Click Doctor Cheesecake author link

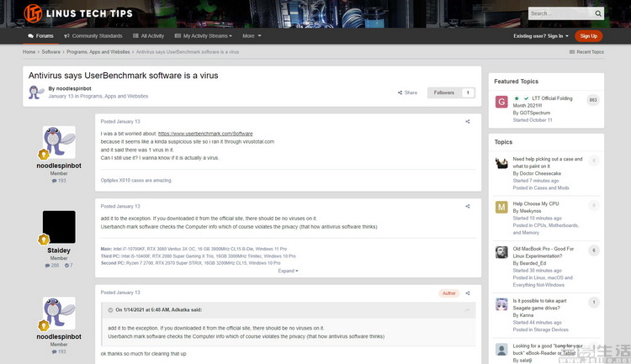[x=540, y=174]
